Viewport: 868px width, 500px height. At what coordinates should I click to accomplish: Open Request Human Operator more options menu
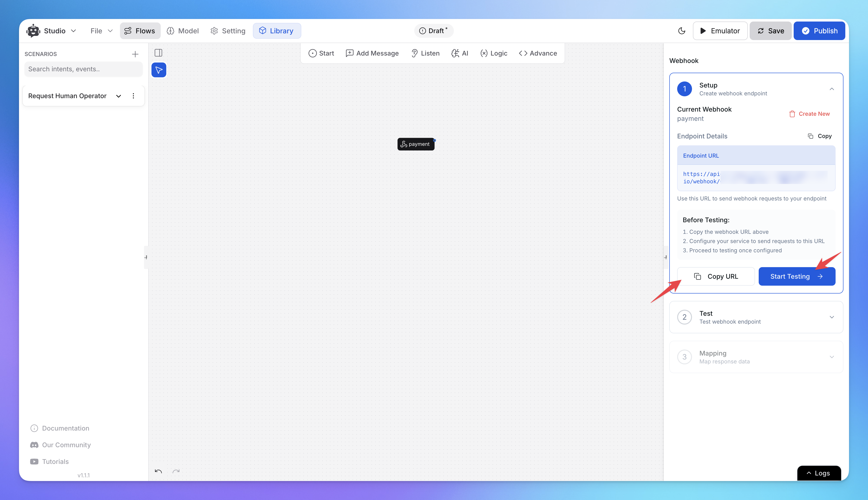(x=133, y=96)
